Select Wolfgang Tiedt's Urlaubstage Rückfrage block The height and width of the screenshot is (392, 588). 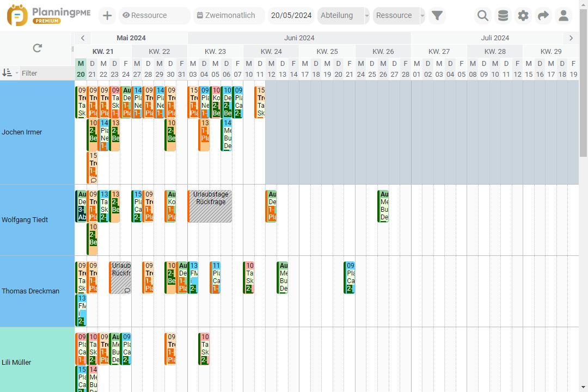click(x=210, y=206)
